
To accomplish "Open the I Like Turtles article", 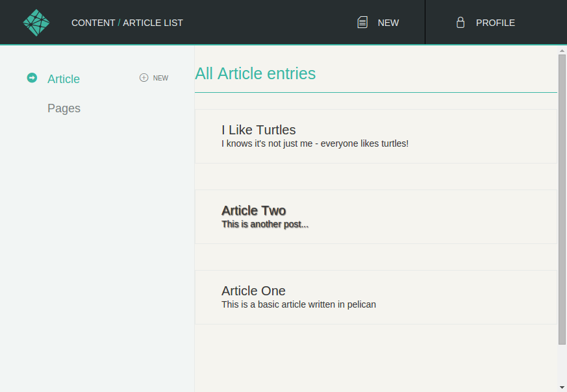I will [x=258, y=130].
